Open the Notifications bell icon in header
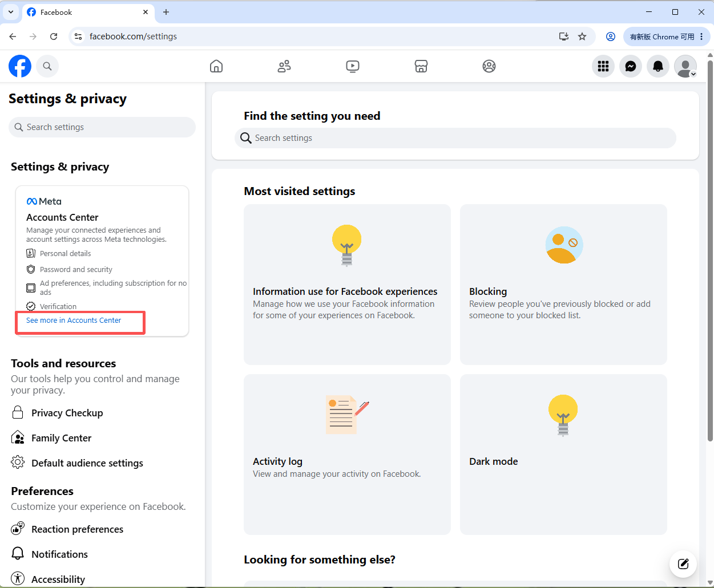This screenshot has width=714, height=588. click(x=658, y=66)
